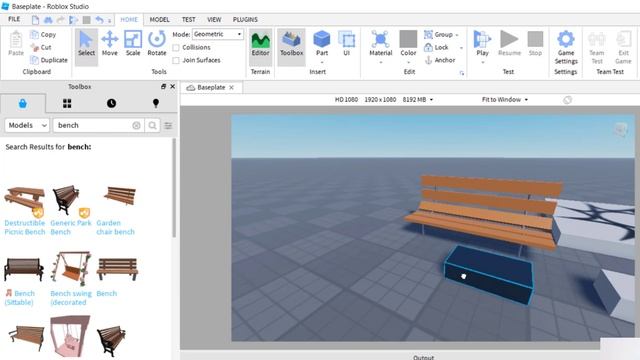Expand the Color dropdown arrow
The width and height of the screenshot is (640, 360).
(408, 62)
